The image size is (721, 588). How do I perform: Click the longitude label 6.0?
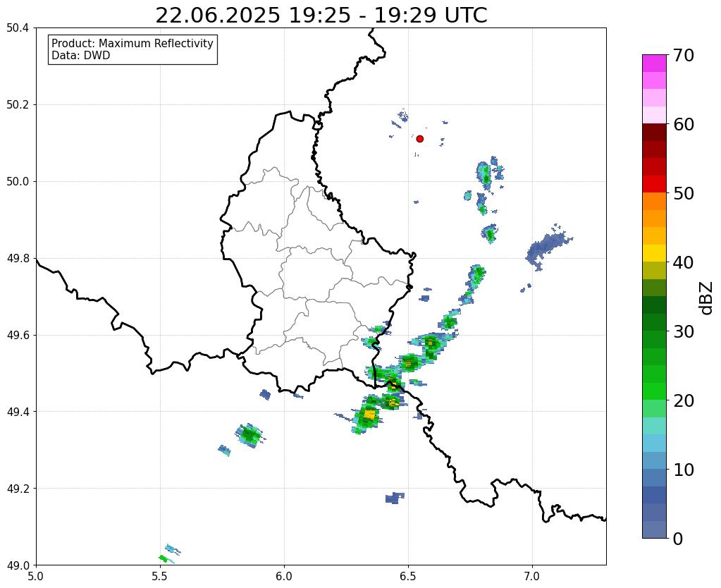[284, 576]
